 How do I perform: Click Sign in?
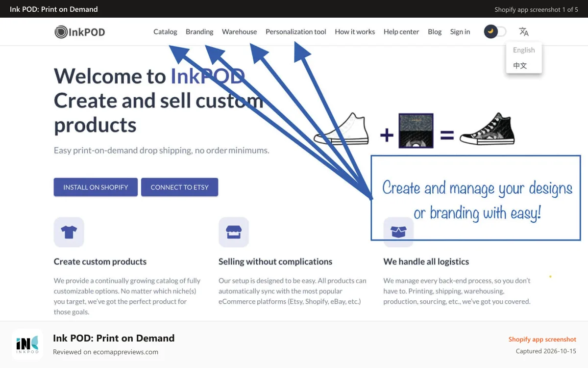(x=460, y=32)
